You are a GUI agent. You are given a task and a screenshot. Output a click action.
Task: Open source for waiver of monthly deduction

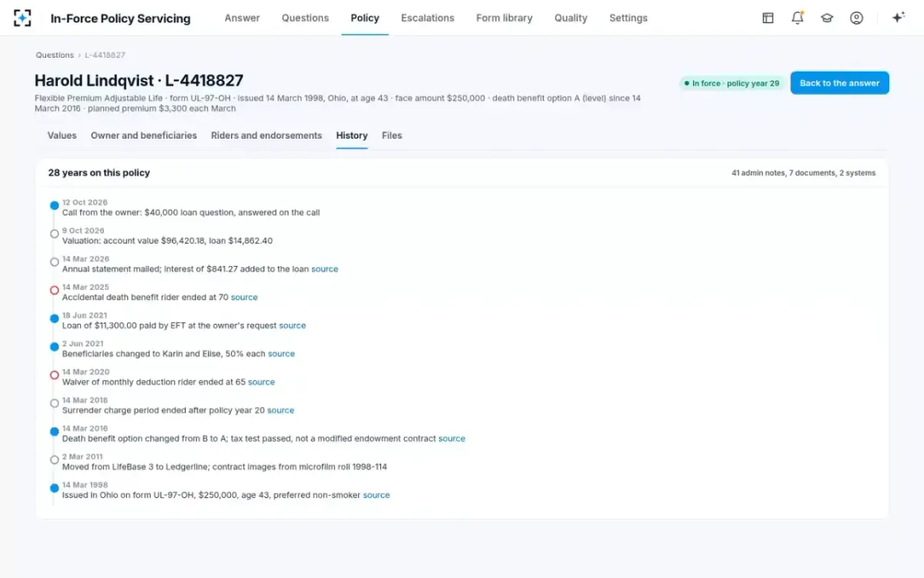[x=261, y=382]
